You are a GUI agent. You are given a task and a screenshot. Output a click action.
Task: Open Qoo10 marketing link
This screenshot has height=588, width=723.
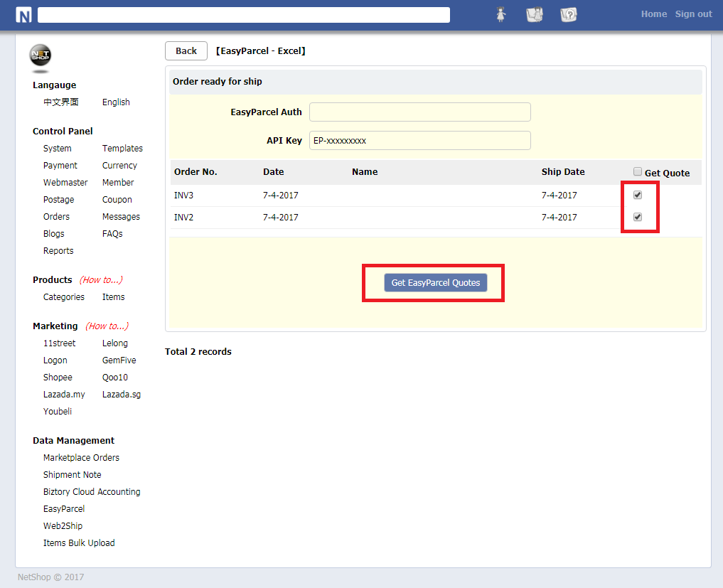(115, 377)
